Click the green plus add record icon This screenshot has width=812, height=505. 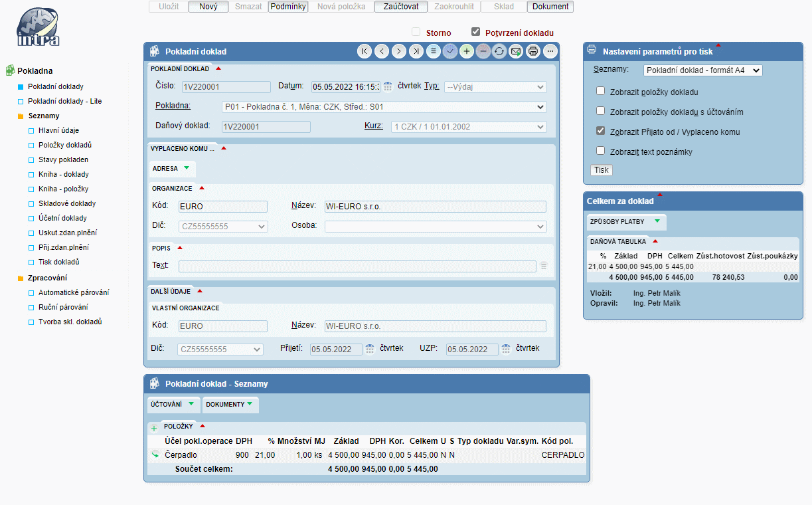[x=467, y=51]
